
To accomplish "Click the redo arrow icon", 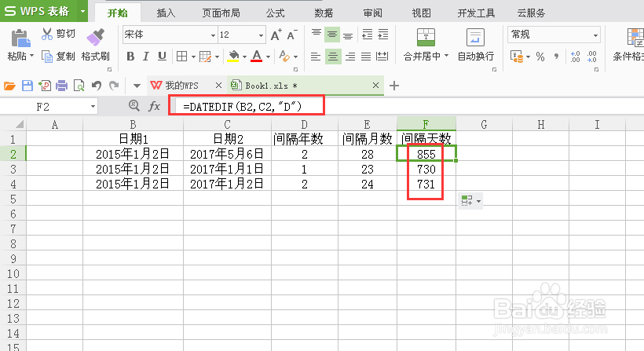I will coord(114,86).
